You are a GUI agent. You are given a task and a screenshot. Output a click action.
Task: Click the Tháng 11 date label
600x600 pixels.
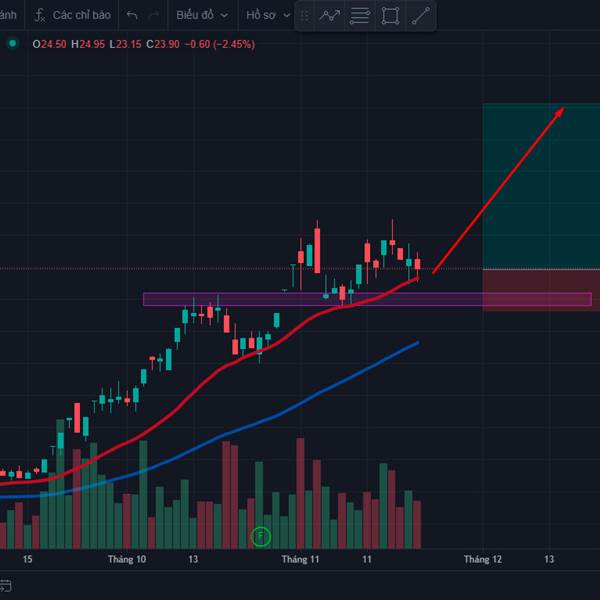tap(300, 559)
